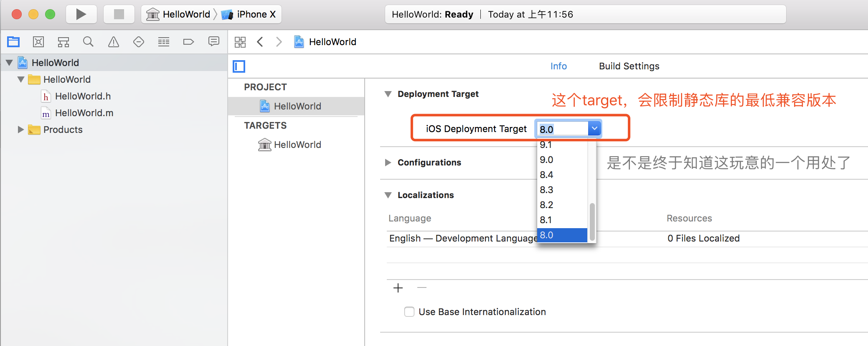Choose 8.2 from deployment target list
Viewport: 868px width, 346px height.
pyautogui.click(x=562, y=205)
